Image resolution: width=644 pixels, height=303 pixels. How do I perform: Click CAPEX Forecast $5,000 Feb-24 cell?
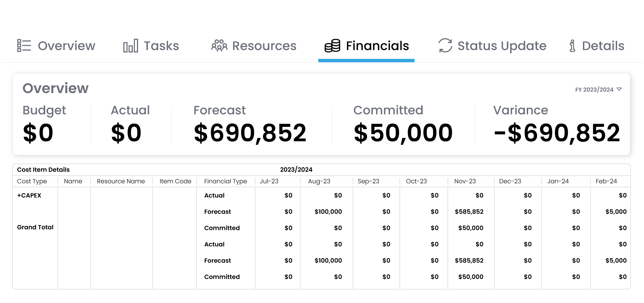[616, 212]
